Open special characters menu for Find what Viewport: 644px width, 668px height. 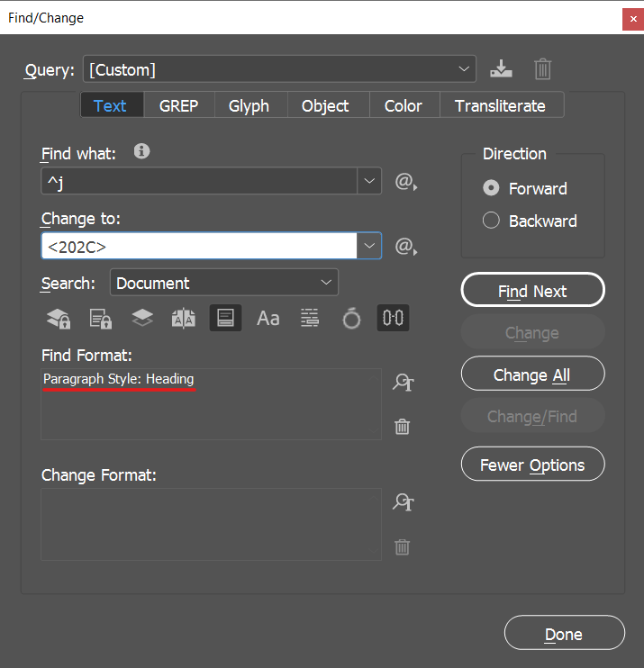click(x=405, y=182)
